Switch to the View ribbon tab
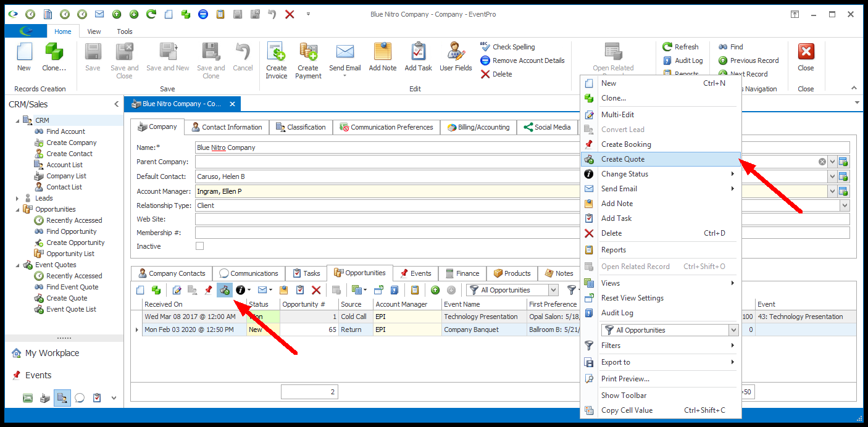The width and height of the screenshot is (868, 427). pos(94,31)
